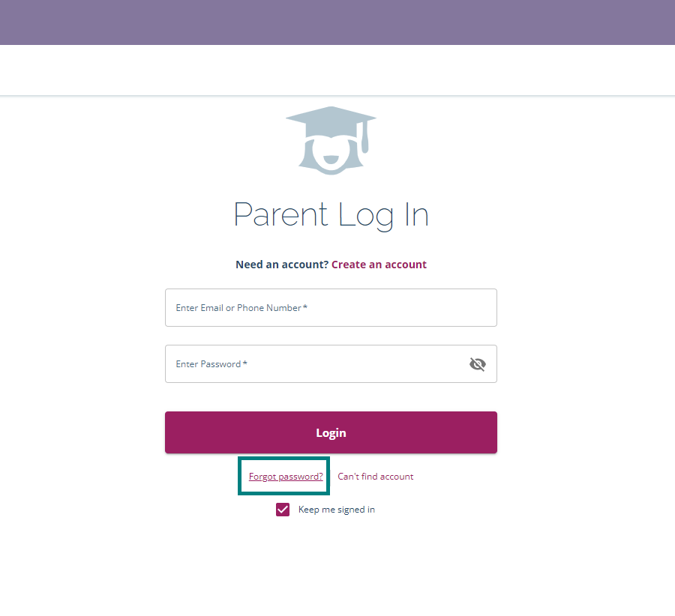Click the Need an account text
This screenshot has width=675, height=616.
click(x=280, y=265)
